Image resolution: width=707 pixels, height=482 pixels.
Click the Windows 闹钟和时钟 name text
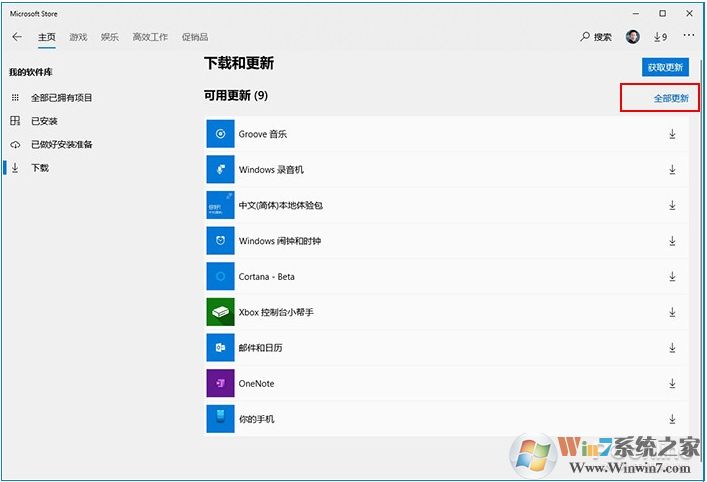(x=280, y=241)
